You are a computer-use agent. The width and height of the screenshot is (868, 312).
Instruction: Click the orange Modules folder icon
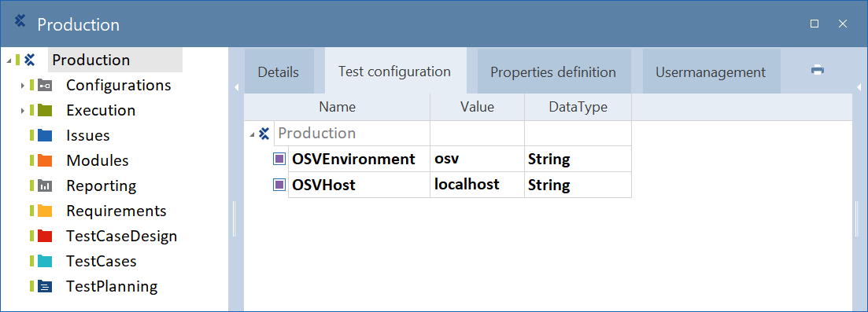tap(45, 160)
